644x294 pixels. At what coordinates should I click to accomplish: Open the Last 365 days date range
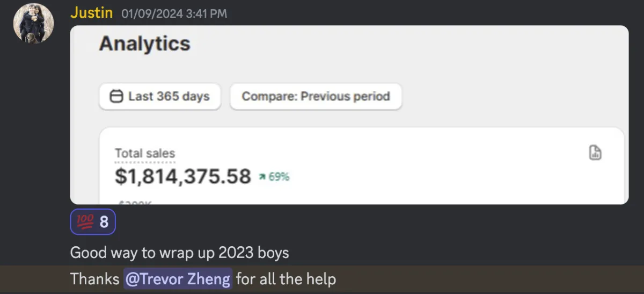pyautogui.click(x=160, y=97)
